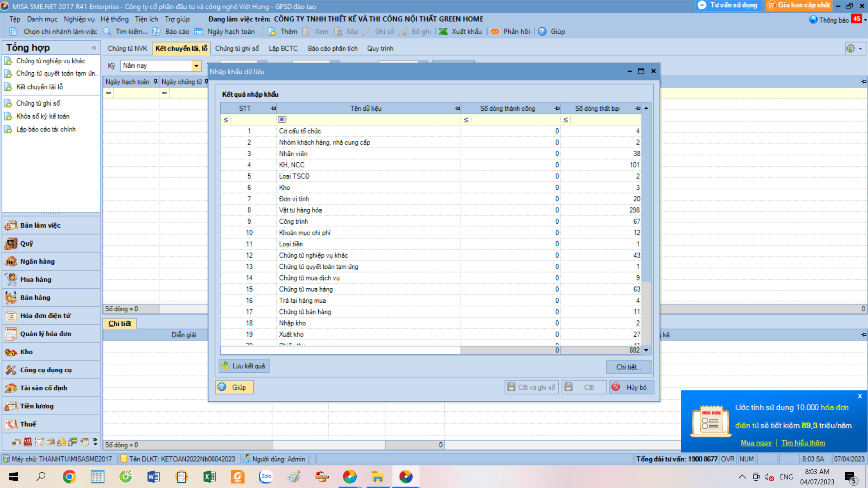Image resolution: width=868 pixels, height=488 pixels.
Task: Click the import results vertical scrollbar
Action: tap(646, 226)
